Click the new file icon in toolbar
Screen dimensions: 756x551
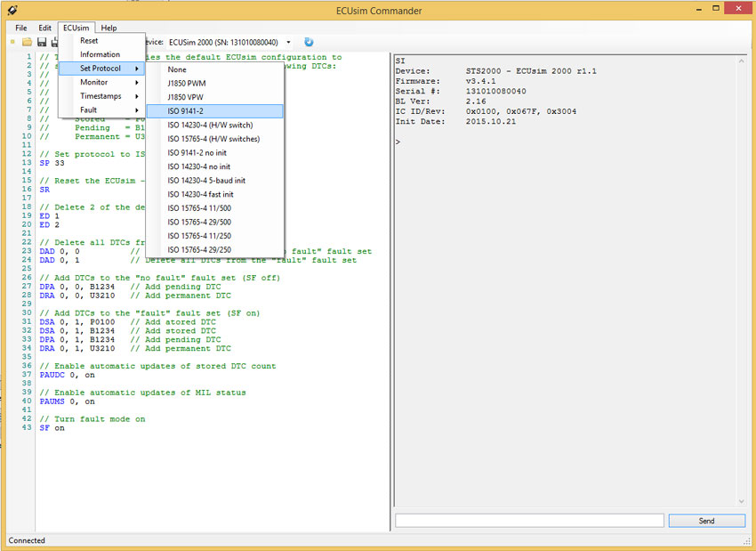coord(12,42)
